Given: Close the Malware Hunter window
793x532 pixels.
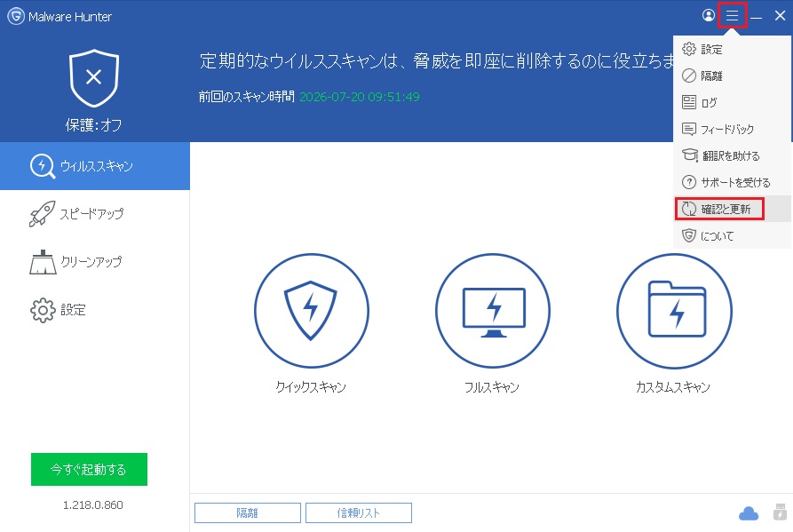Looking at the screenshot, I should coord(780,16).
